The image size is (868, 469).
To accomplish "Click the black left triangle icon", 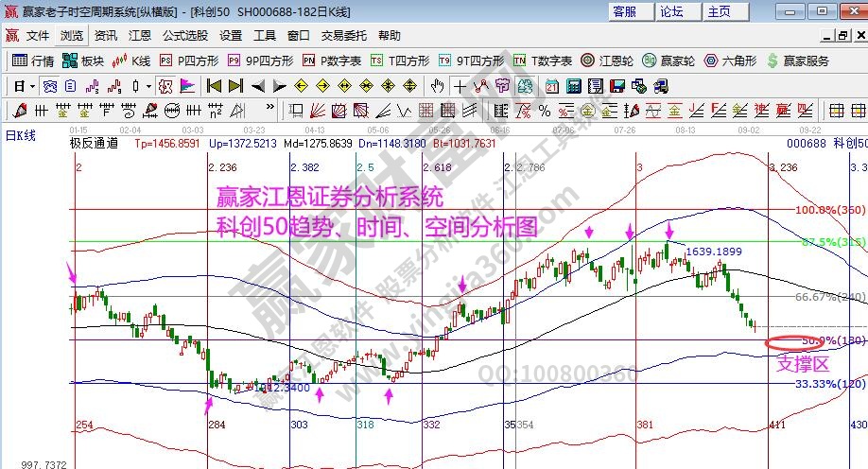I will (x=257, y=86).
